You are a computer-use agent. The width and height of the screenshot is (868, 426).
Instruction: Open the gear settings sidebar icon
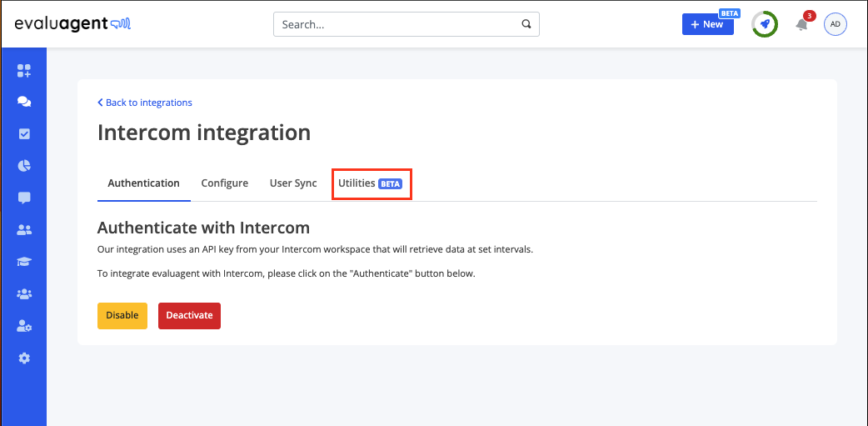point(24,358)
